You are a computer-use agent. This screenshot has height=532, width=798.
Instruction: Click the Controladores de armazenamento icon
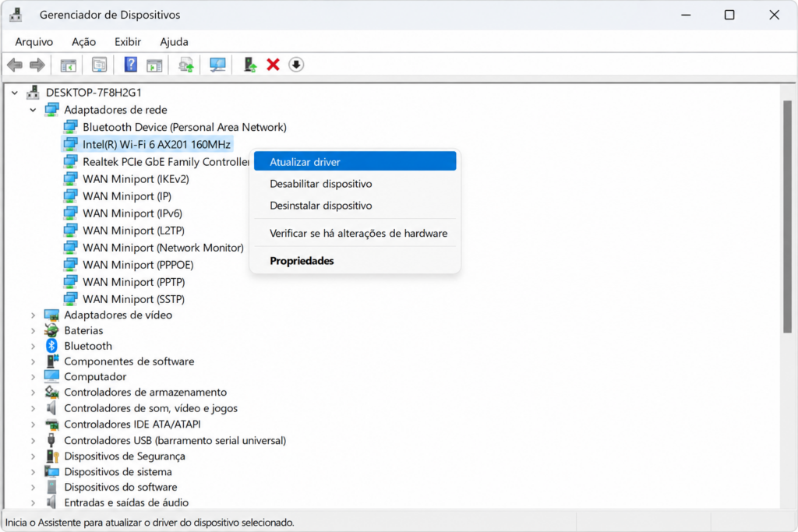coord(51,392)
